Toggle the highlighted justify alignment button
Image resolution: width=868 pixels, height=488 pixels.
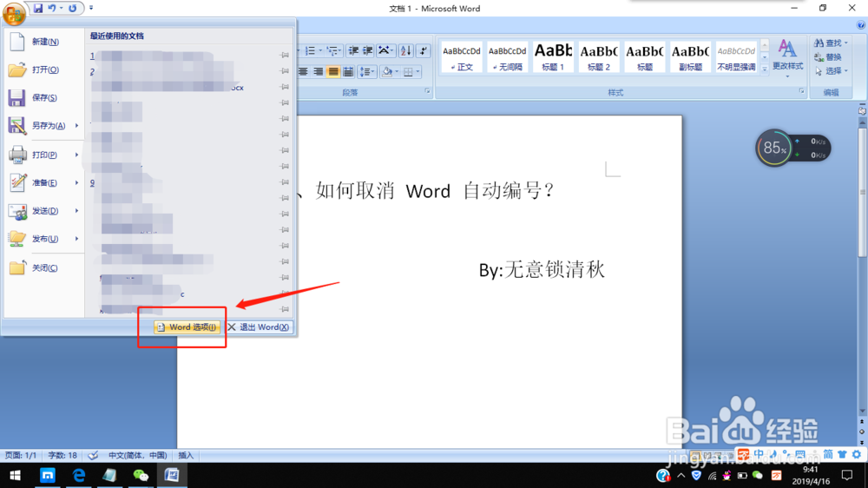[333, 71]
